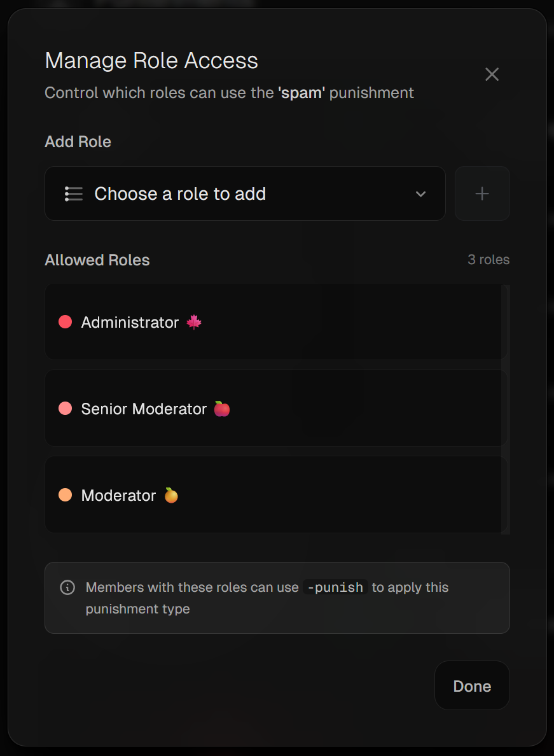Click the orange Moderator color dot
Viewport: 554px width, 756px height.
coord(65,496)
